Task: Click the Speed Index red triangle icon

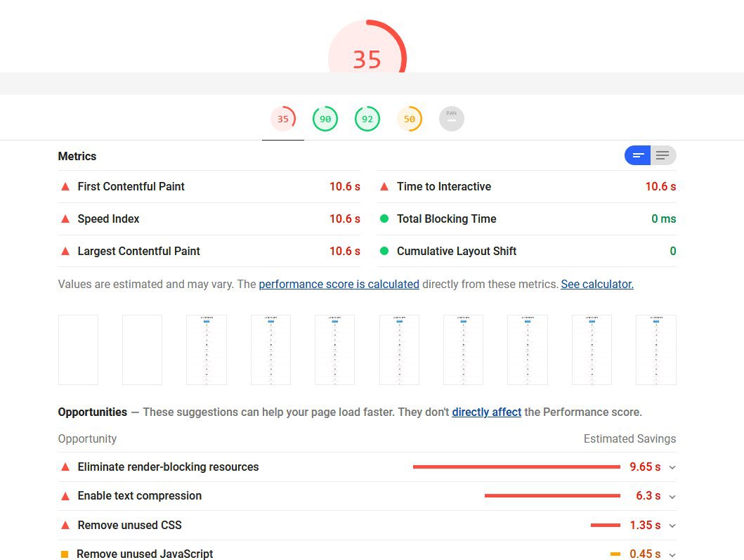Action: coord(65,219)
